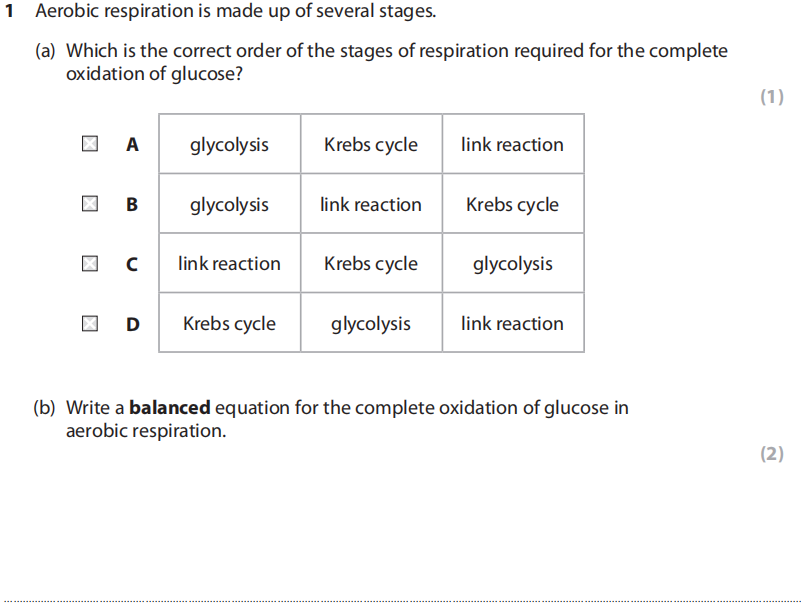Click the 'link reaction' cell in row B
Screen dimensions: 801x616
coord(371,205)
